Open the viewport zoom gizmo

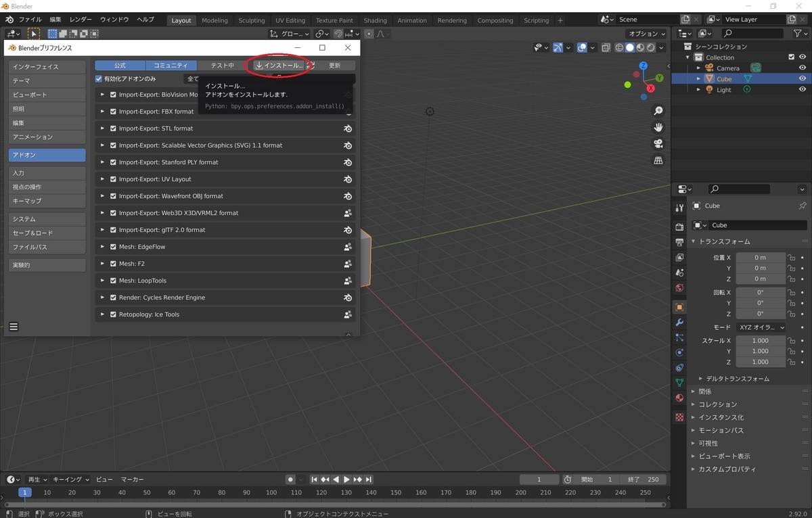(658, 111)
